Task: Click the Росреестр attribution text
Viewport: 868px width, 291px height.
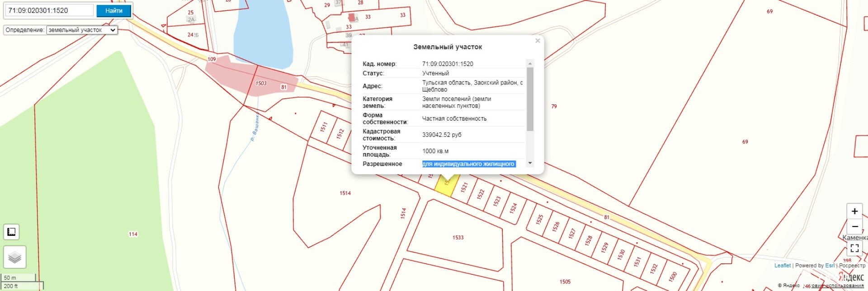Action: click(852, 266)
